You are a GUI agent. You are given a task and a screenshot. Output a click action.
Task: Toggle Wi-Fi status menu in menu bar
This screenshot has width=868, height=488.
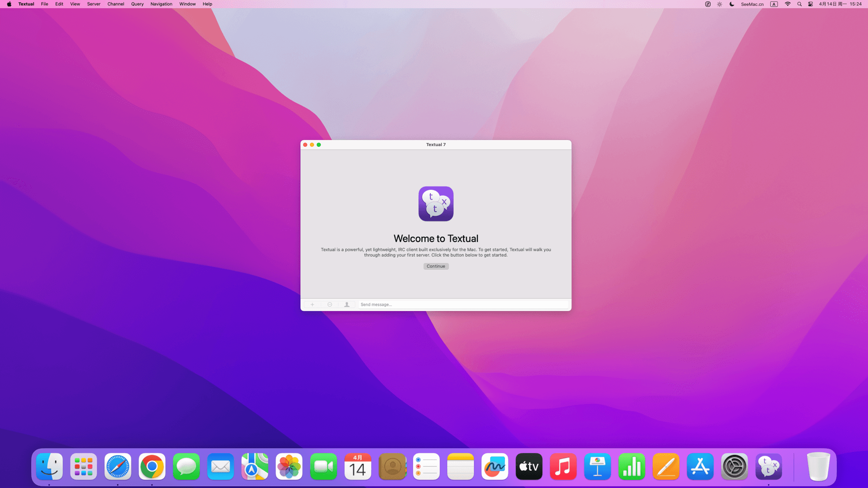pyautogui.click(x=788, y=4)
